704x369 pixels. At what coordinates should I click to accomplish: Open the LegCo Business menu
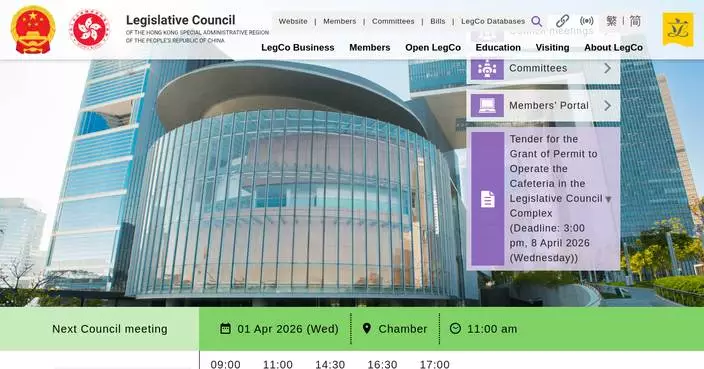tap(298, 48)
